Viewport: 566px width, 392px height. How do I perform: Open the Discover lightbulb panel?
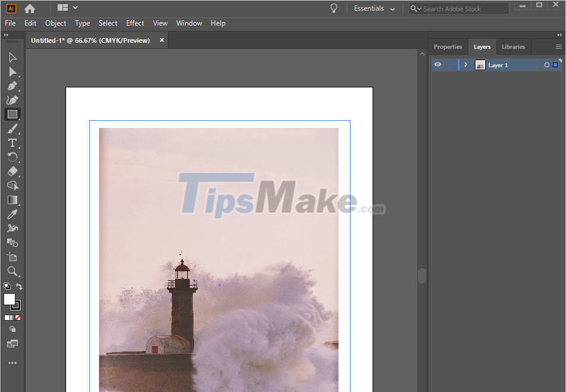333,8
